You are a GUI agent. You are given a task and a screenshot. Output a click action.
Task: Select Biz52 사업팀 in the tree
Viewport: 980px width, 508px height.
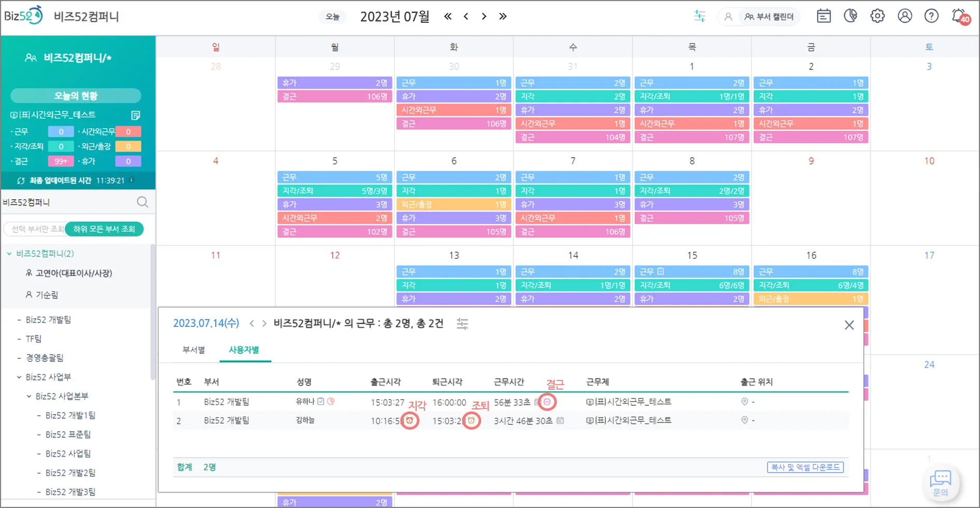(68, 454)
